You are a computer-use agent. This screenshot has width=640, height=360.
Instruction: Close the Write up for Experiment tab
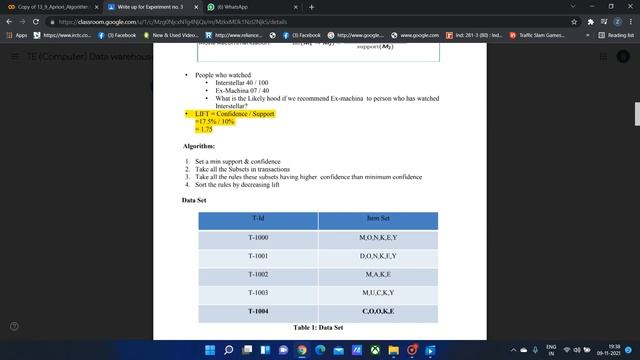click(x=196, y=7)
